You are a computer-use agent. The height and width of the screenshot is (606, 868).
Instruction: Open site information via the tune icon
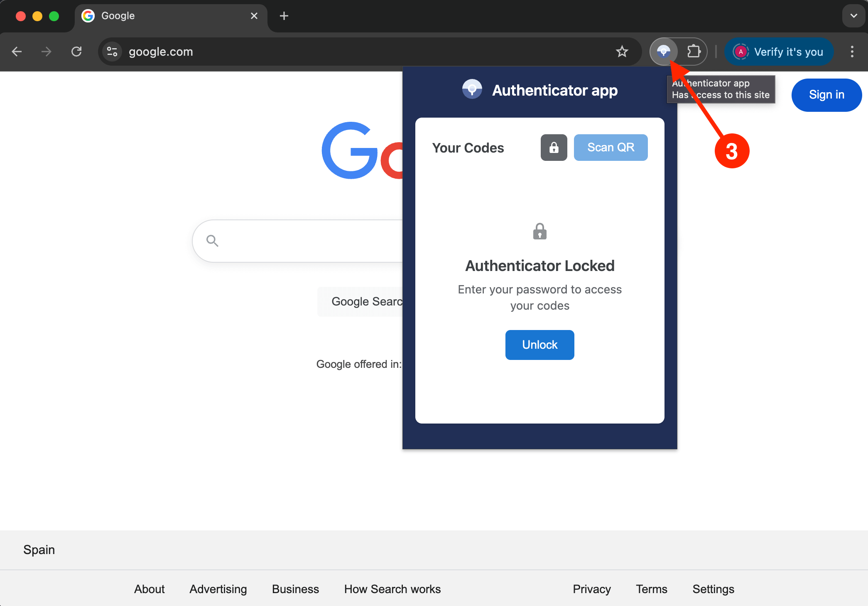pos(111,52)
